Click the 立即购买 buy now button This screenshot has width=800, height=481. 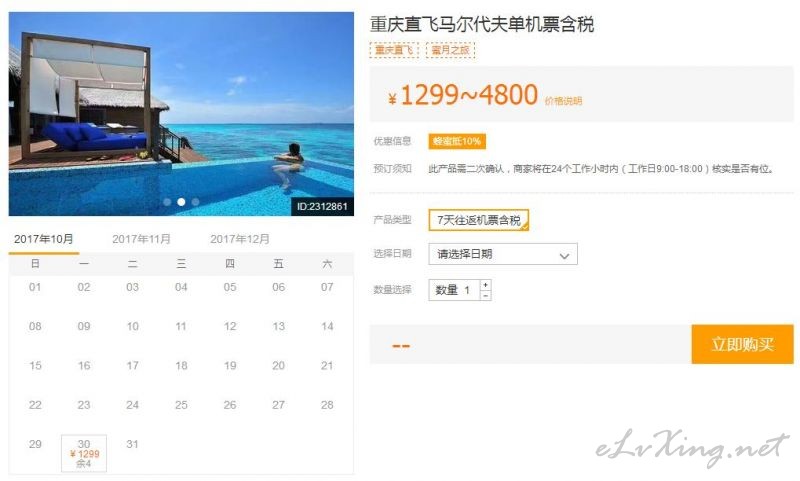tap(742, 344)
